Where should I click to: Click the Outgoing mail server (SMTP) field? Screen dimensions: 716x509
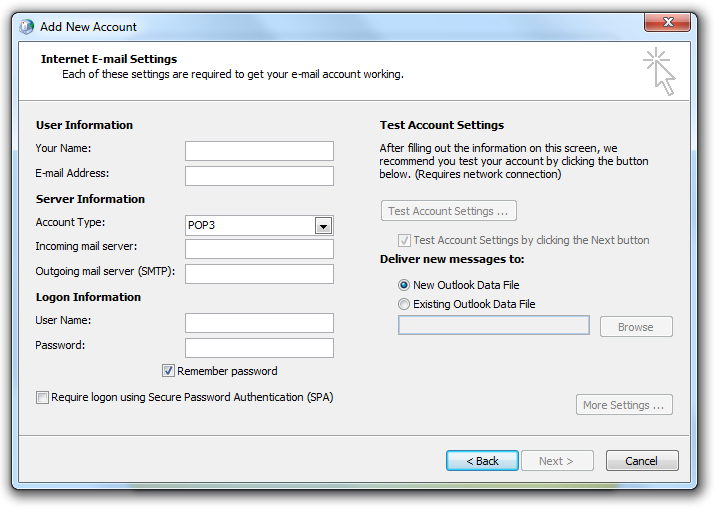coord(259,274)
